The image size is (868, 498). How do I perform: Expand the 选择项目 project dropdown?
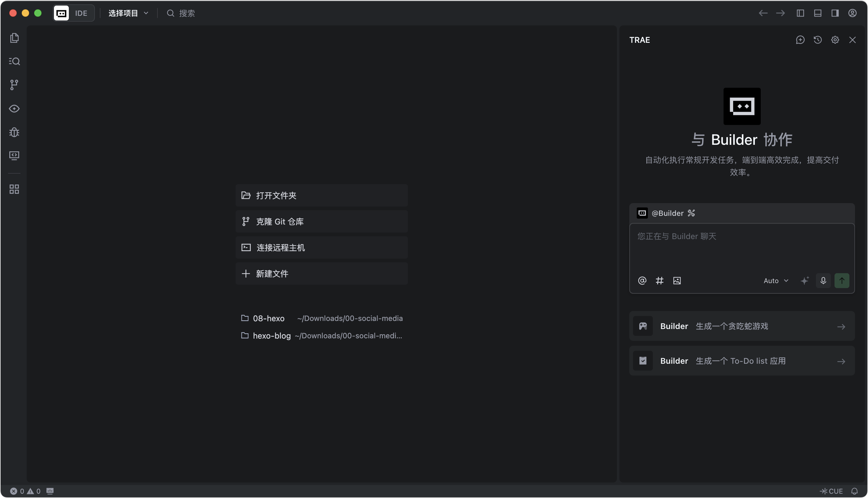click(128, 13)
